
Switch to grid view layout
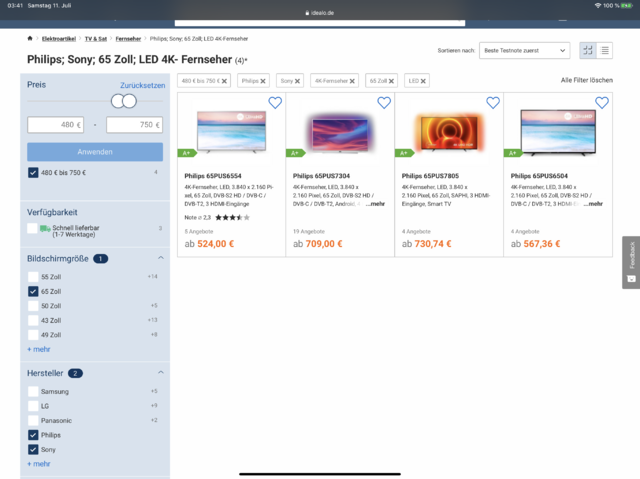coord(588,51)
